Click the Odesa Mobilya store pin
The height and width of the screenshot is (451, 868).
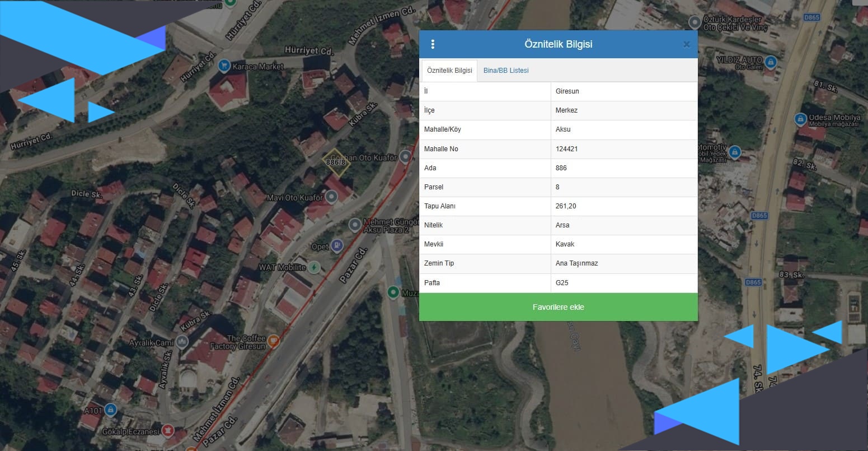click(800, 119)
